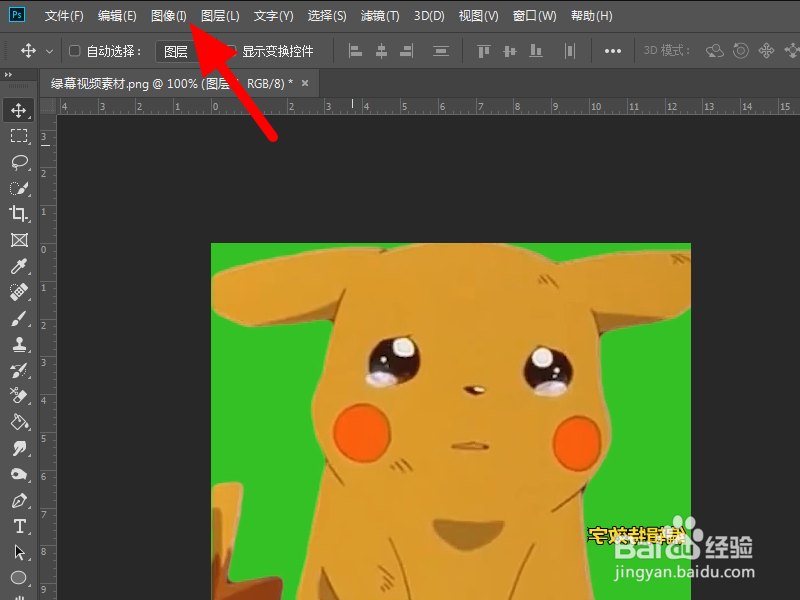
Task: Select the Path Selection tool
Action: click(19, 552)
